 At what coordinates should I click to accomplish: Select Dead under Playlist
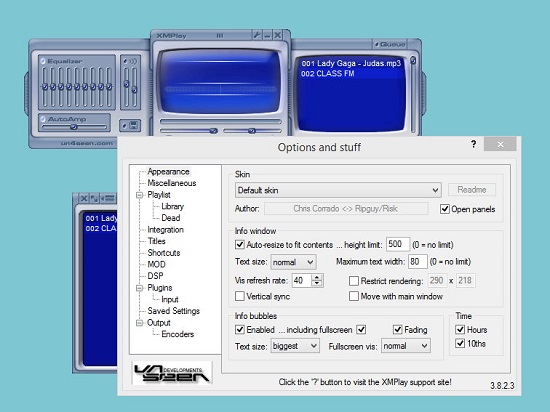170,218
